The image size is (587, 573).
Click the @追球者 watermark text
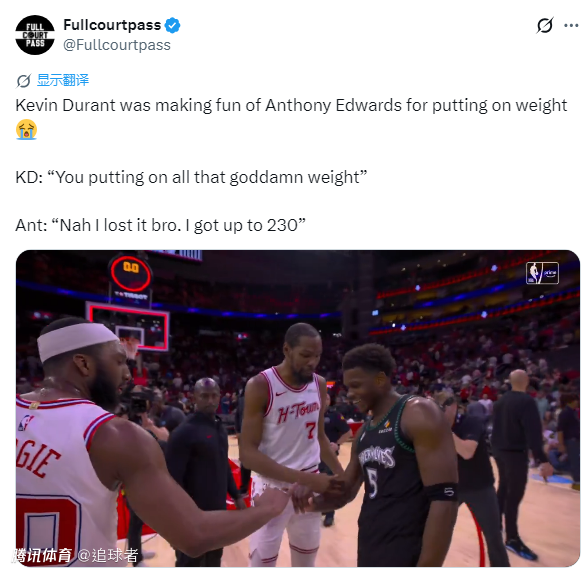(x=108, y=555)
